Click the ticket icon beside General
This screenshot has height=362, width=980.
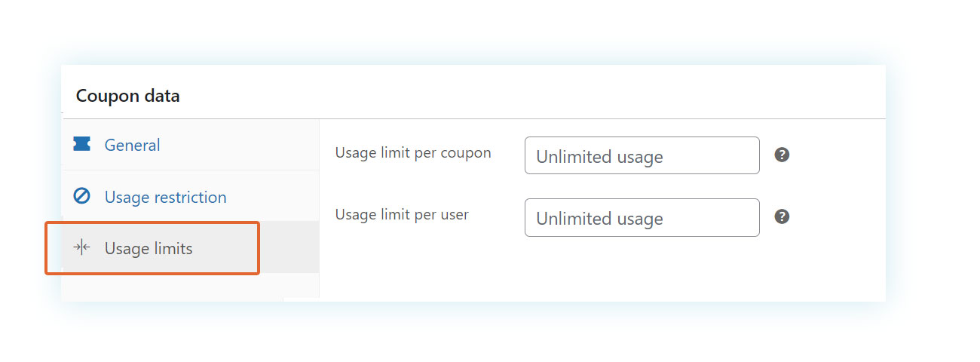click(x=81, y=144)
